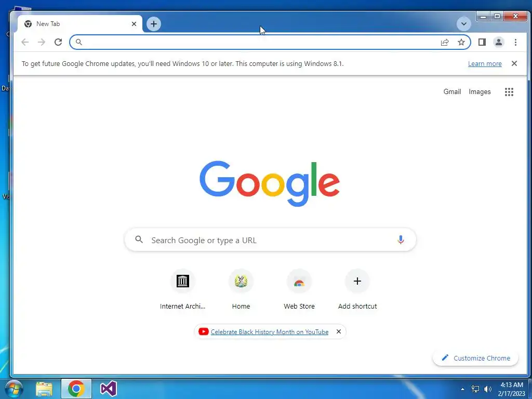
Task: Reload the page with refresh icon
Action: click(58, 42)
